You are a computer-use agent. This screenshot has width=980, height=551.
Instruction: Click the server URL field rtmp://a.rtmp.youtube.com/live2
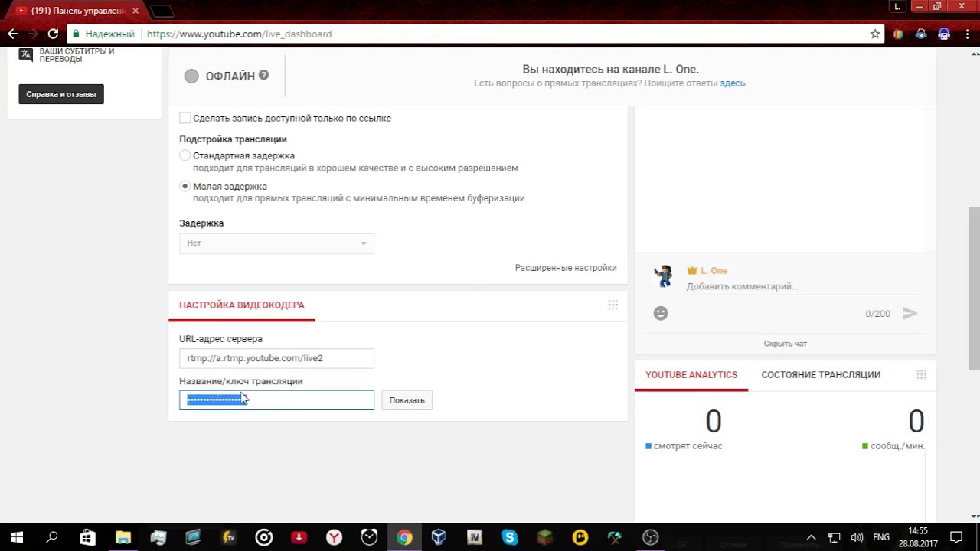276,358
